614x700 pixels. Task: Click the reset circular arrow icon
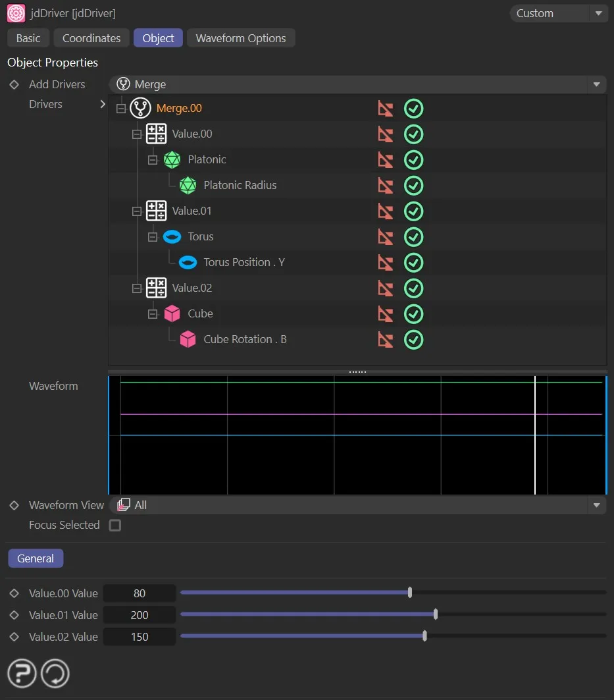click(55, 674)
